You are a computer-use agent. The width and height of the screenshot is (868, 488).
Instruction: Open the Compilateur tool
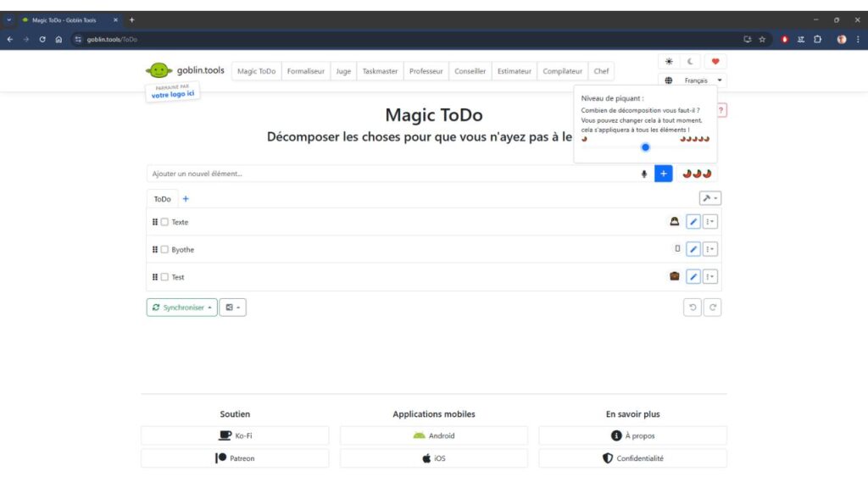point(563,71)
